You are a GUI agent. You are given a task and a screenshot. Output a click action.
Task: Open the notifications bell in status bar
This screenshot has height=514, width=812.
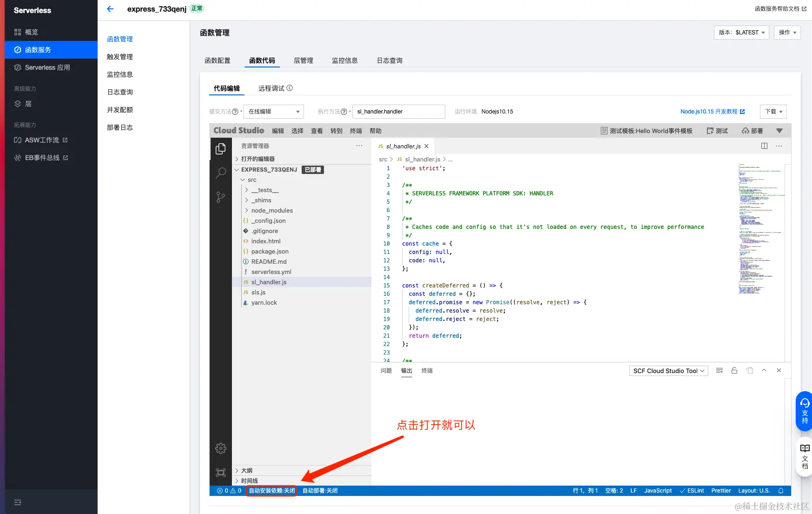point(781,491)
